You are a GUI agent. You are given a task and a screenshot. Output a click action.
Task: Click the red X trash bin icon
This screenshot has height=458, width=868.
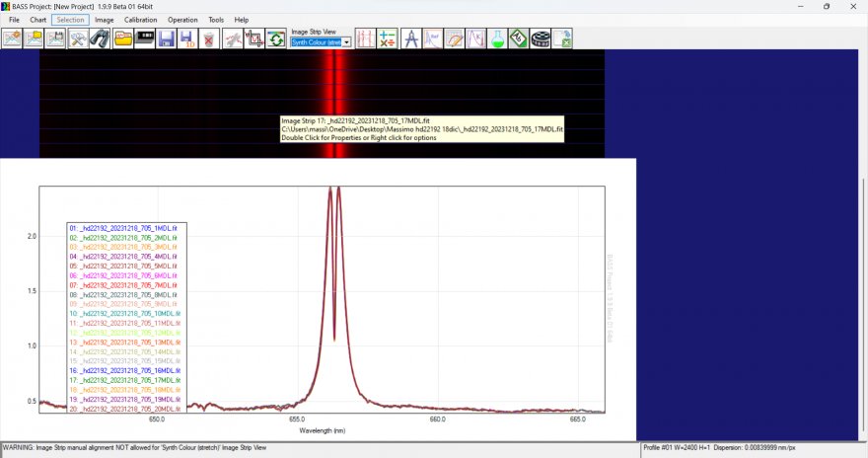(x=208, y=38)
